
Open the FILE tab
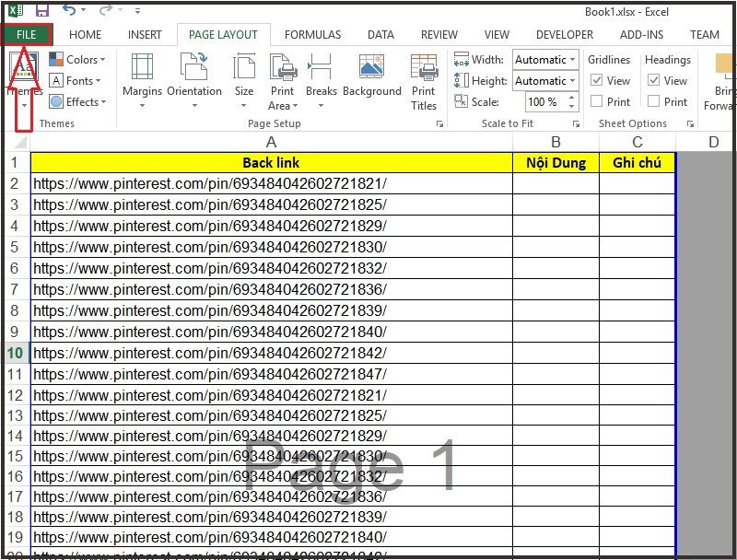click(27, 35)
